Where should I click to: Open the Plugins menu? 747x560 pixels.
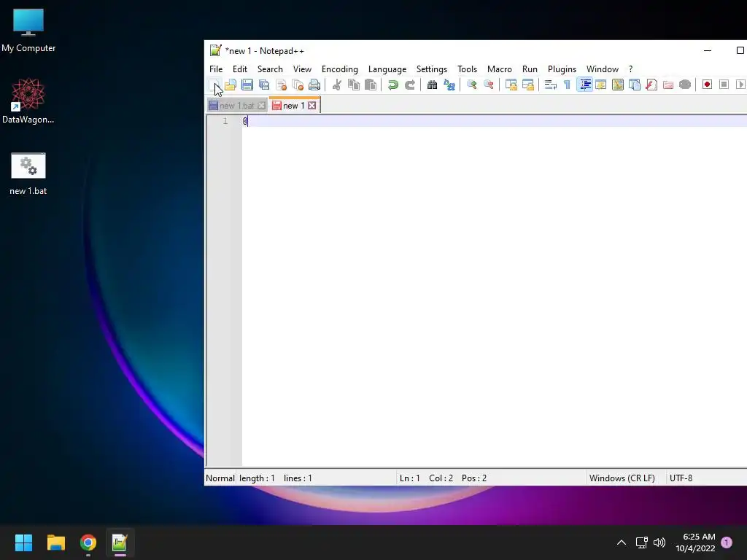tap(562, 69)
